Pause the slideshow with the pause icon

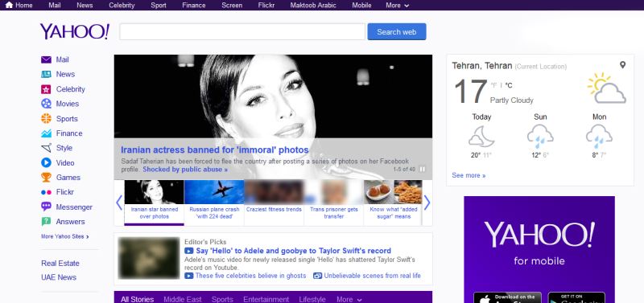click(422, 169)
